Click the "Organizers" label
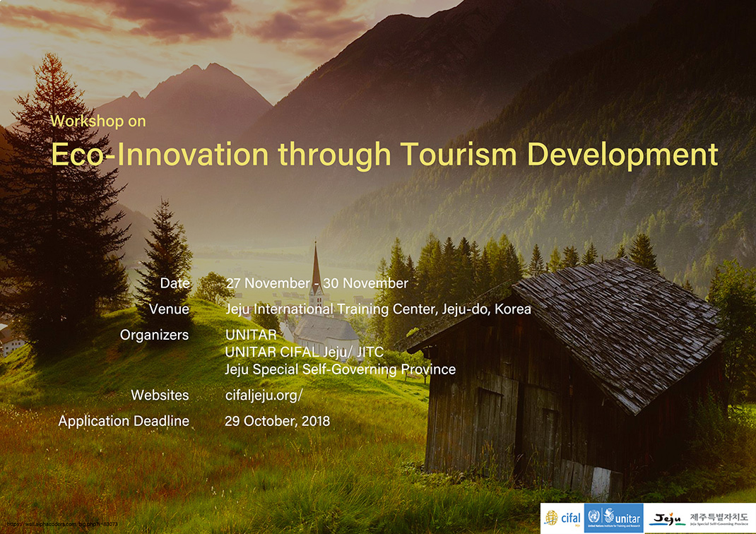 point(154,335)
